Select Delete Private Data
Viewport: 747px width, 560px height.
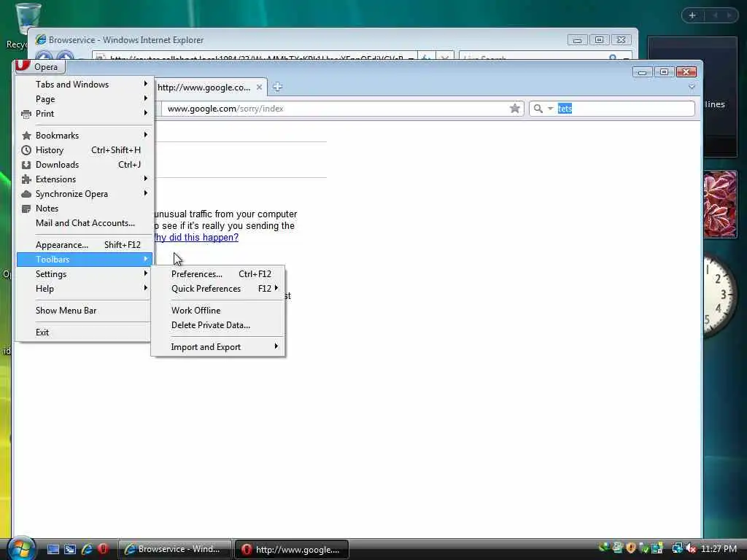[x=218, y=325]
